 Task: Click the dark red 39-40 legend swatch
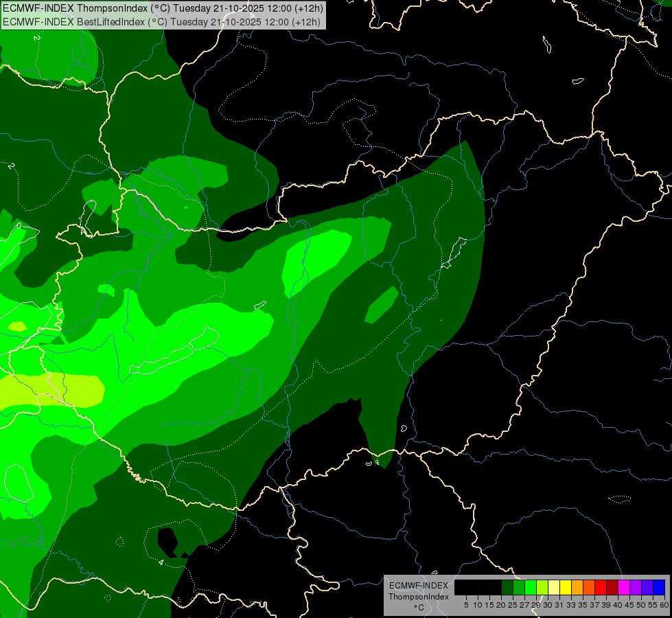(x=612, y=587)
